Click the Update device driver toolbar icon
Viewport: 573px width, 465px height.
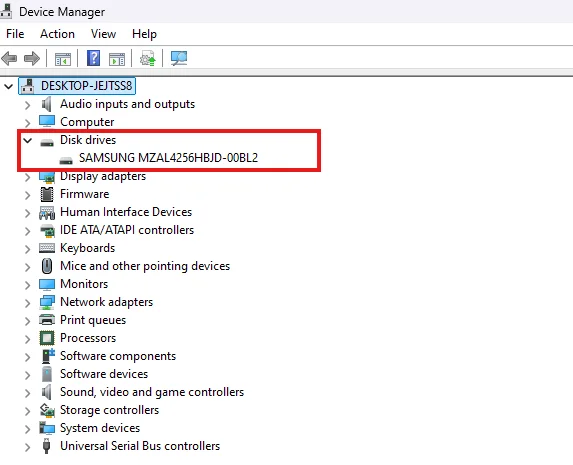(148, 58)
